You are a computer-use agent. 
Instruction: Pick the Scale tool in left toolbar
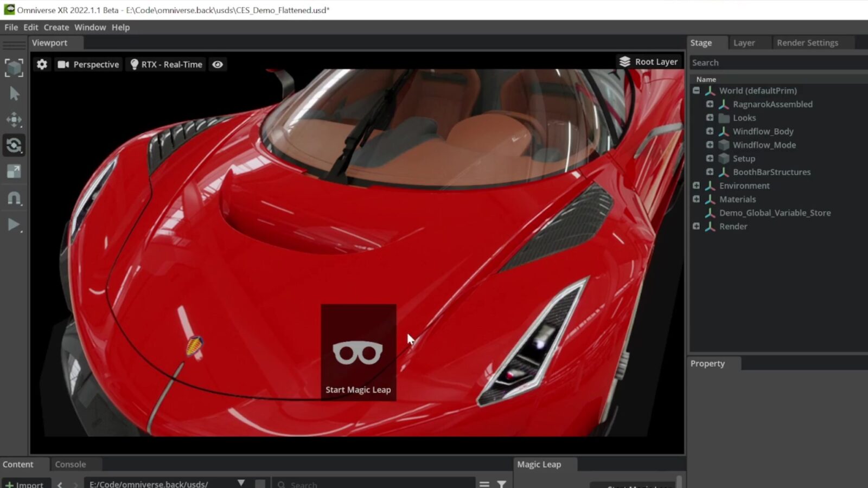point(14,172)
